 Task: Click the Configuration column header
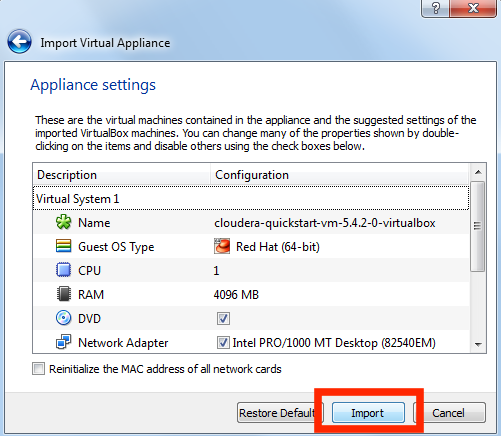(x=340, y=175)
